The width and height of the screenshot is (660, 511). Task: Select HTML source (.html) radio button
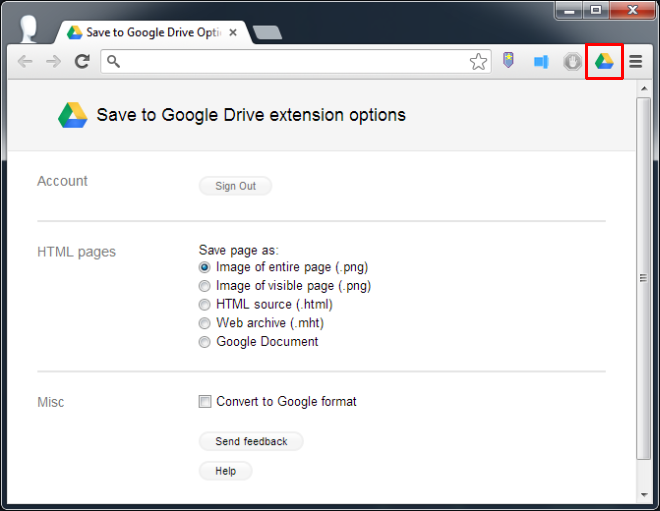pyautogui.click(x=205, y=304)
